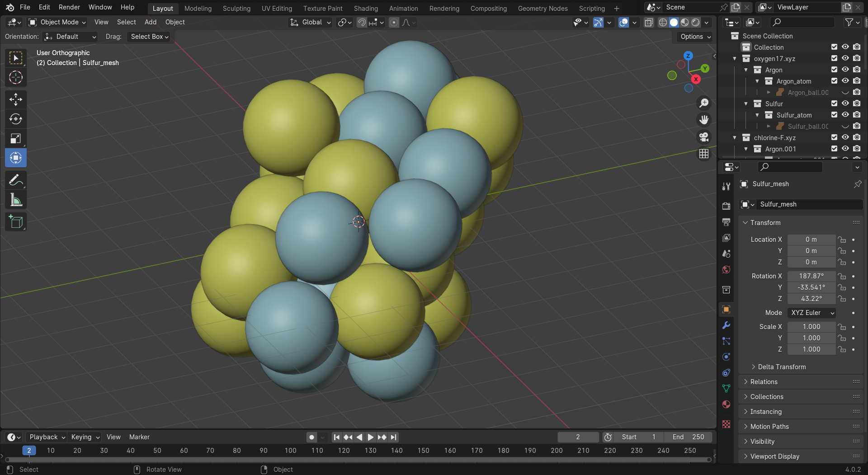Pick the Measure tool
The height and width of the screenshot is (475, 868).
tap(16, 200)
